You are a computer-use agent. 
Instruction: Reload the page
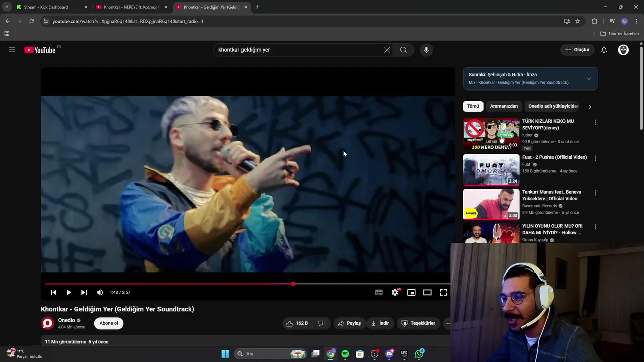coord(31,21)
